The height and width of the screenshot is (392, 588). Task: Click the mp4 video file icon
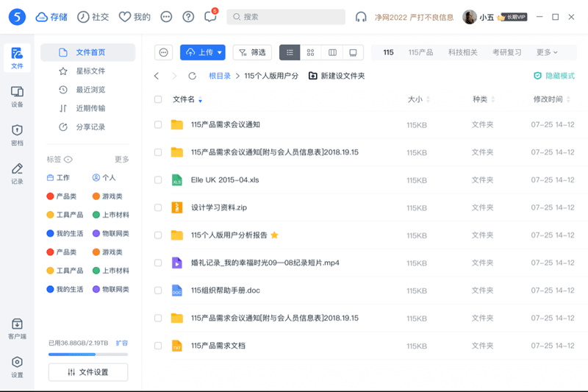[x=177, y=263]
